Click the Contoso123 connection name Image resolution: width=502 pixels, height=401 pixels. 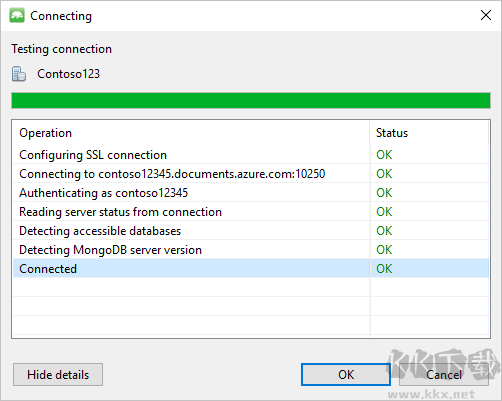click(68, 74)
